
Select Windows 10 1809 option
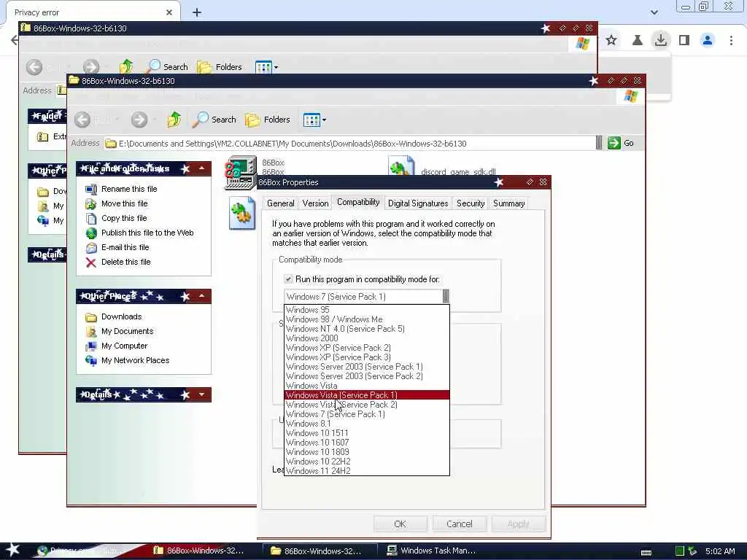(x=366, y=452)
